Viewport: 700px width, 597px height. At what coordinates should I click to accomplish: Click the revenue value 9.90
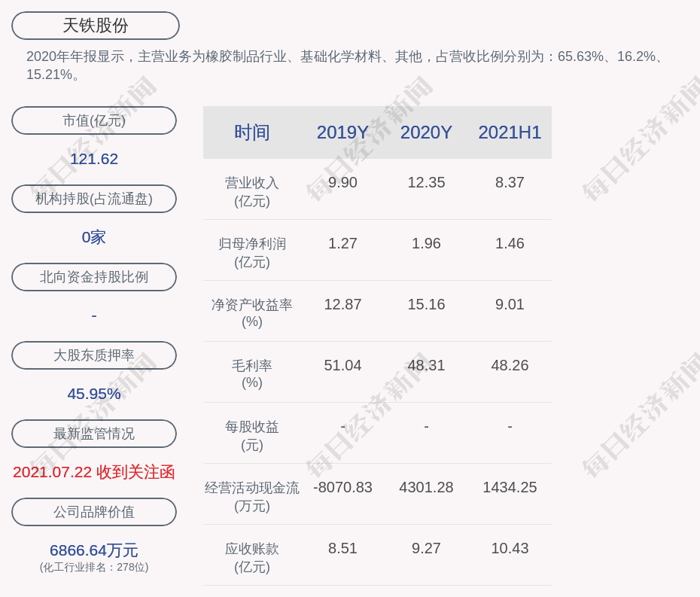tap(343, 183)
